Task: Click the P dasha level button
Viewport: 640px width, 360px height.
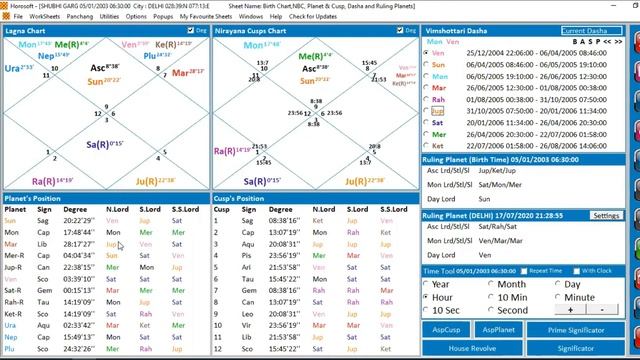Action: (598, 42)
